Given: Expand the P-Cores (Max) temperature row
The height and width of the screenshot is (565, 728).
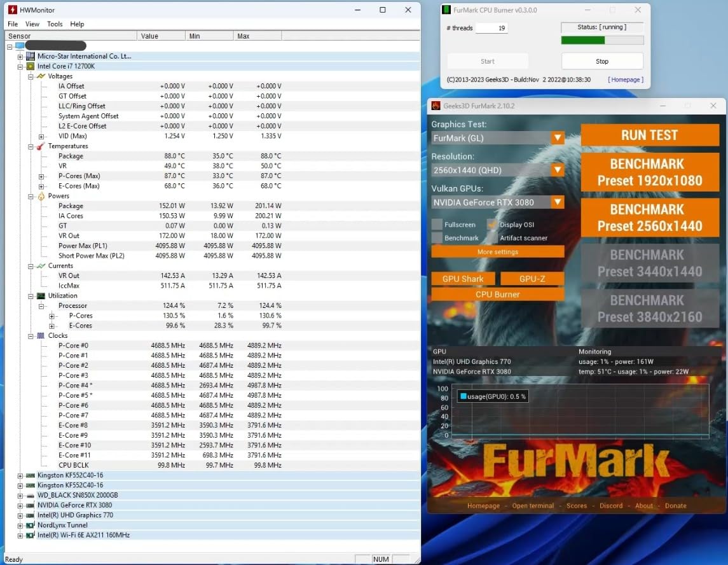Looking at the screenshot, I should click(x=41, y=177).
